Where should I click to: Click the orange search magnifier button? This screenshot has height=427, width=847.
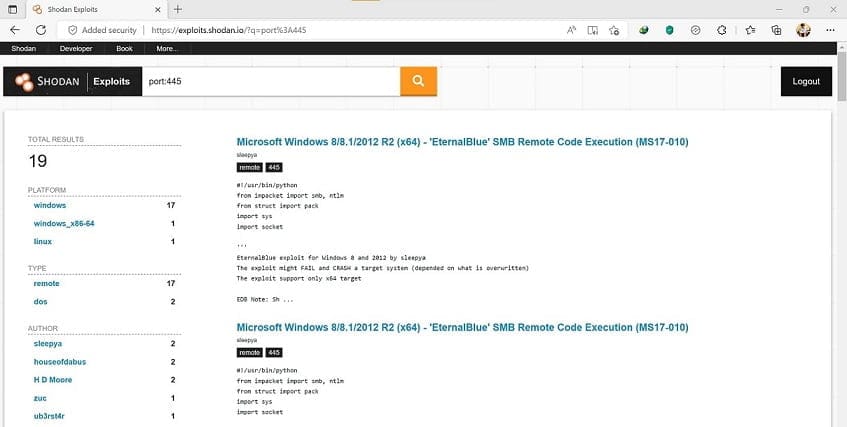coord(418,81)
